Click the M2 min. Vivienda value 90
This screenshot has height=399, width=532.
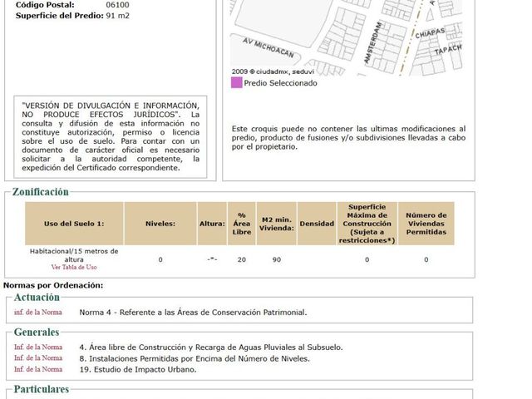(x=277, y=259)
